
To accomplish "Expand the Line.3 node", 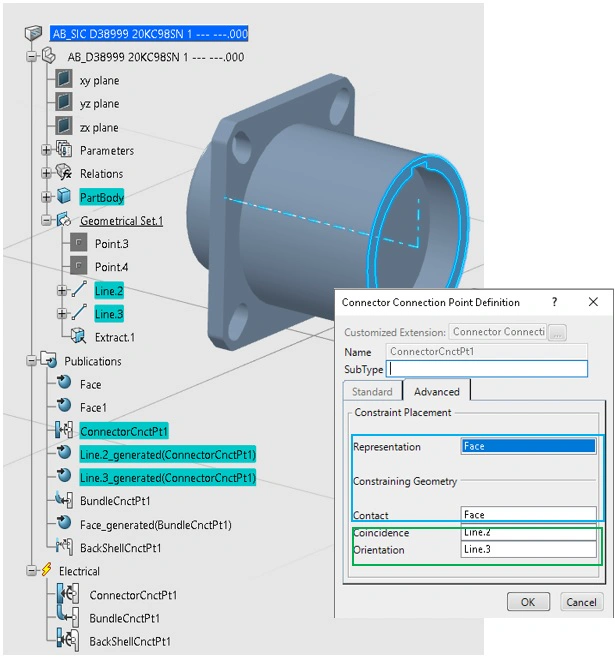I will (x=62, y=313).
